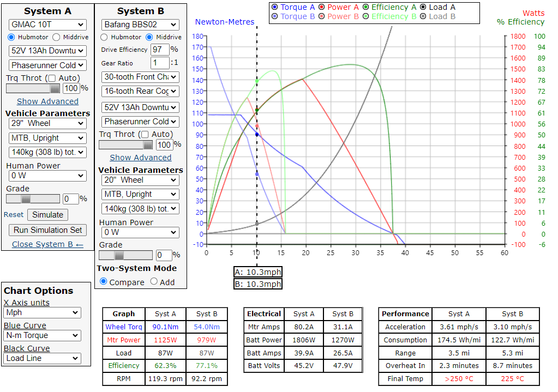The width and height of the screenshot is (558, 392).
Task: Click Show Advanced link in System A
Action: (47, 101)
